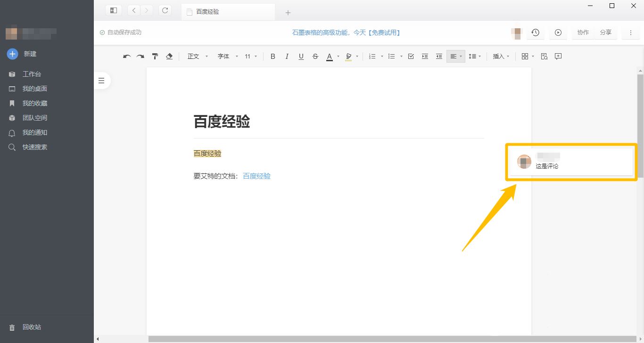Image resolution: width=644 pixels, height=343 pixels.
Task: Click the 百度经验 document title heading
Action: [x=222, y=122]
